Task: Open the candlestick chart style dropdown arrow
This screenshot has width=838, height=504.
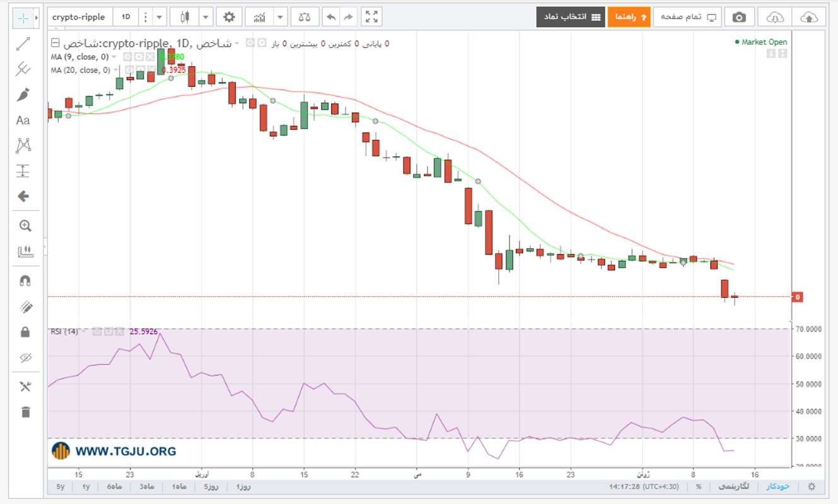Action: pyautogui.click(x=206, y=17)
